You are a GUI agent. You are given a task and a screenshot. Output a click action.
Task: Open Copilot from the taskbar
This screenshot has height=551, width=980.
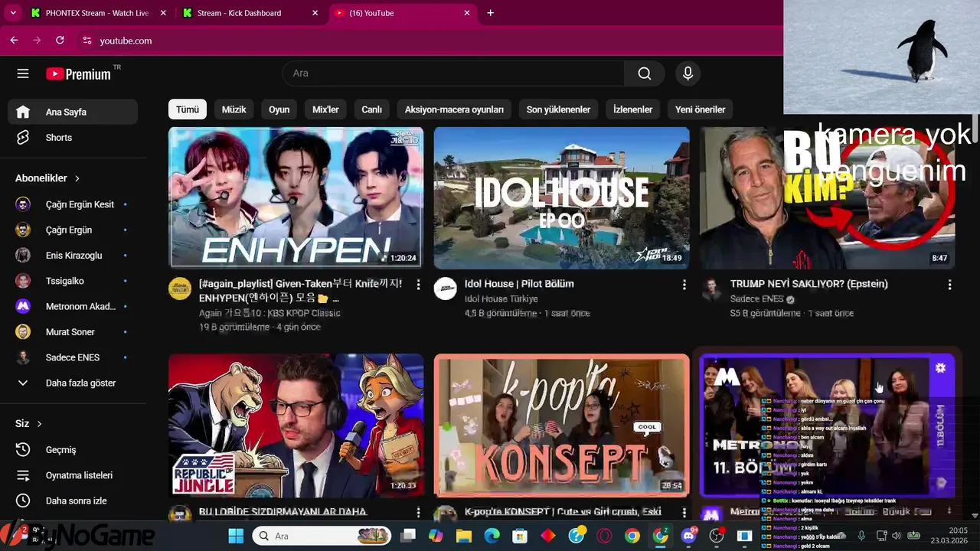point(435,536)
